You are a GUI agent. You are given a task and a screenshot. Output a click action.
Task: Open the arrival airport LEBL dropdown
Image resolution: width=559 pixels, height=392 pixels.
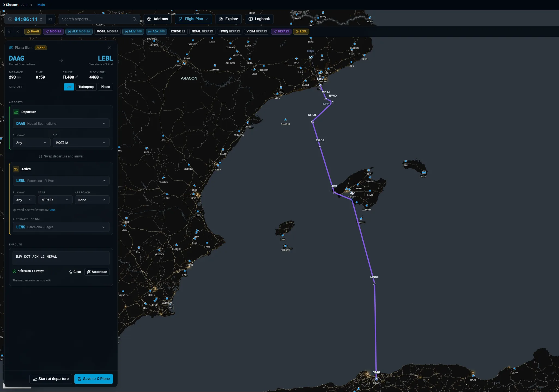61,181
